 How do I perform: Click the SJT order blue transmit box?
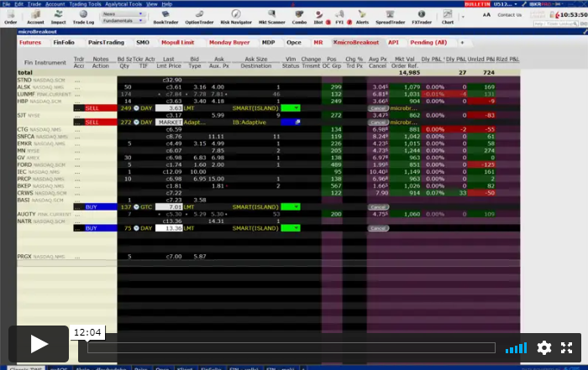[291, 122]
